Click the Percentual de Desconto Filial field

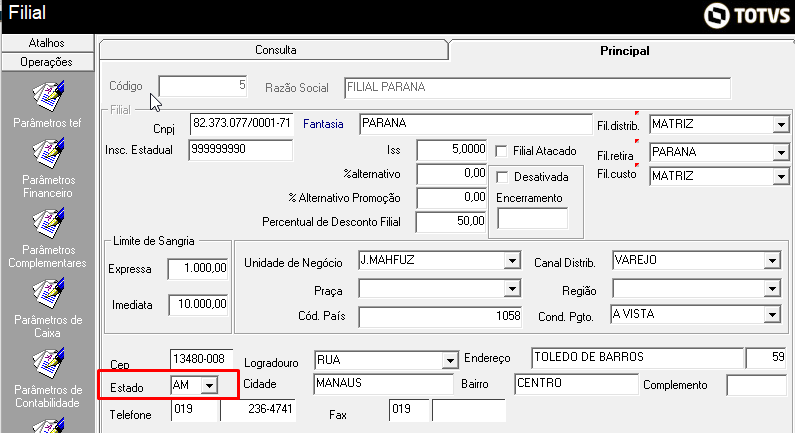tap(451, 222)
